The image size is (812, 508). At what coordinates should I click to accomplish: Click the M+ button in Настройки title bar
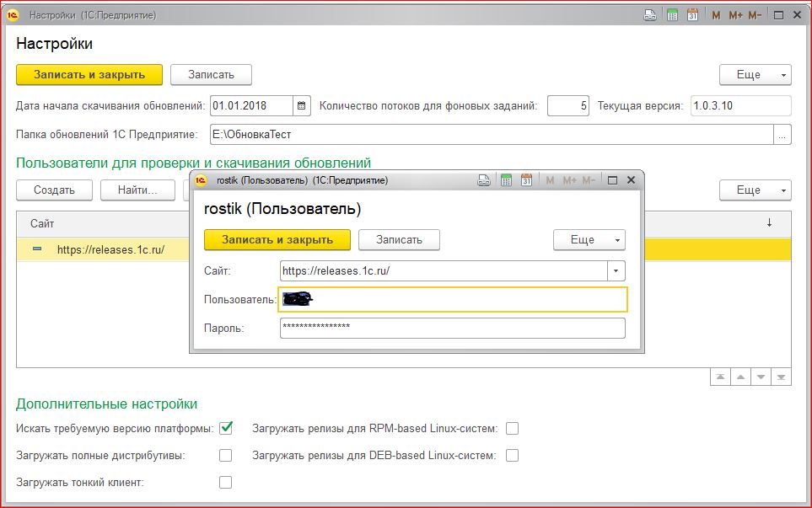click(x=735, y=15)
